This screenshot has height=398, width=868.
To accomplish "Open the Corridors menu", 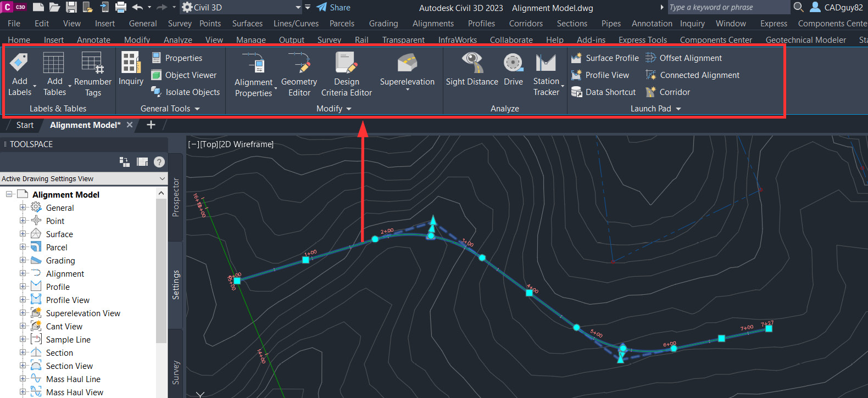I will coord(526,24).
